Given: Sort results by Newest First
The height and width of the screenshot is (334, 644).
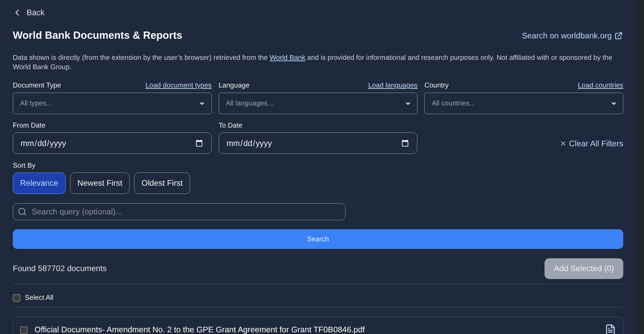Looking at the screenshot, I should [x=100, y=183].
